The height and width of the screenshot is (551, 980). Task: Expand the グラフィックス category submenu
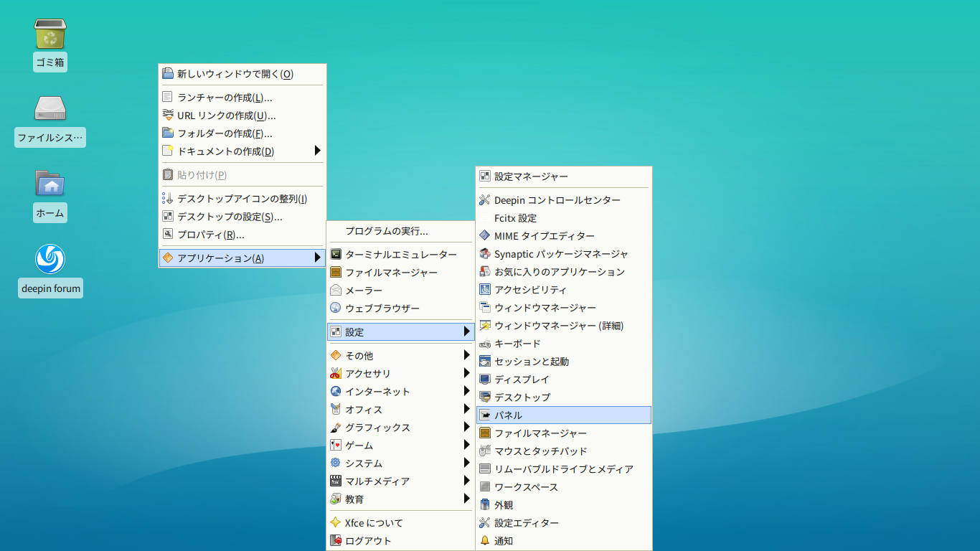tap(400, 428)
